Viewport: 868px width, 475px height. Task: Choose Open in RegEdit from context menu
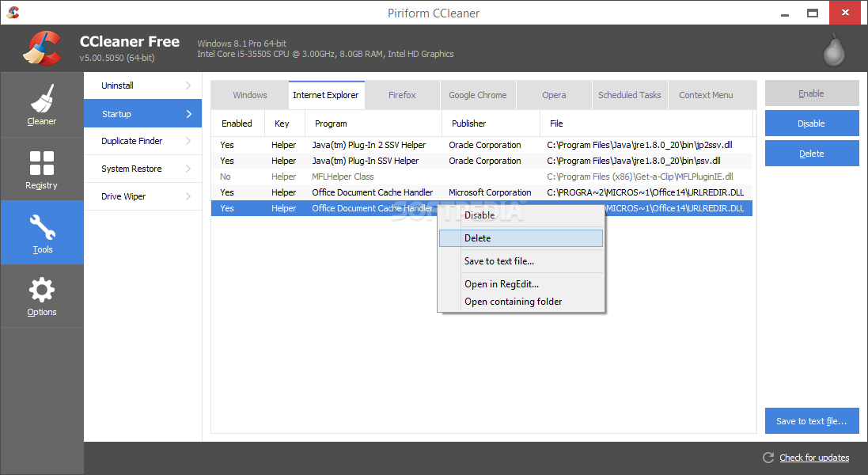click(521, 284)
